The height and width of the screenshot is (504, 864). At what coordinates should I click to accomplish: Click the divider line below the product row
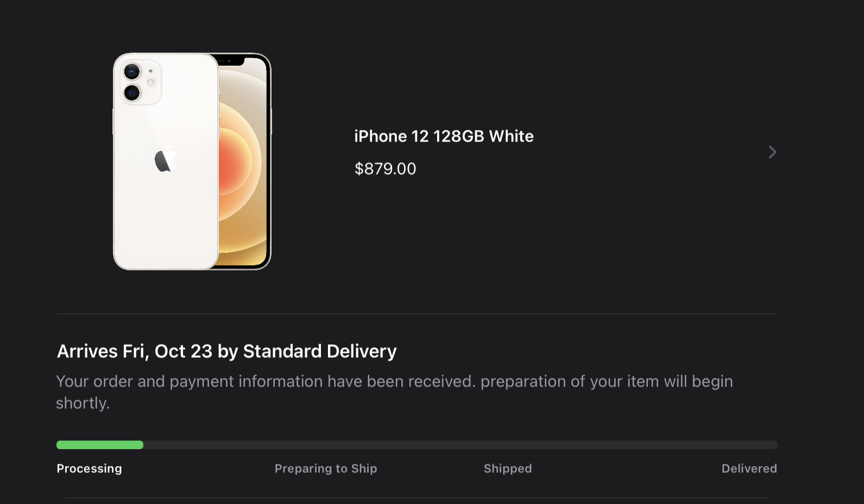click(x=417, y=313)
